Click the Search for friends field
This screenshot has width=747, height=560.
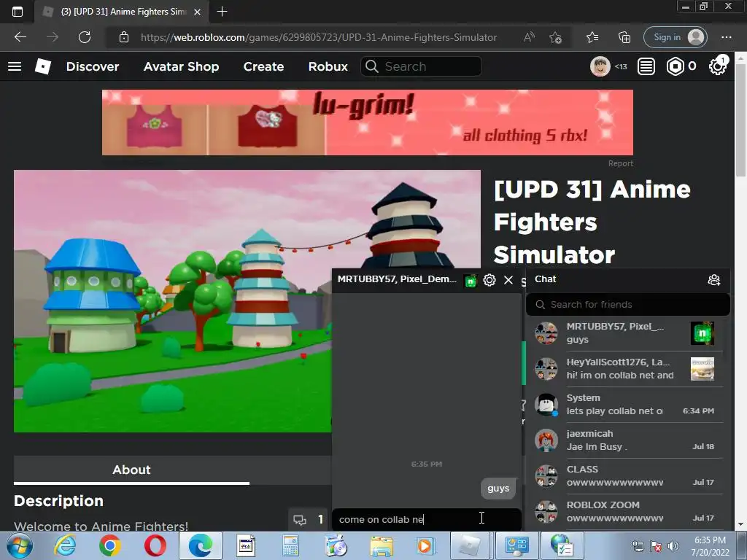coord(627,305)
